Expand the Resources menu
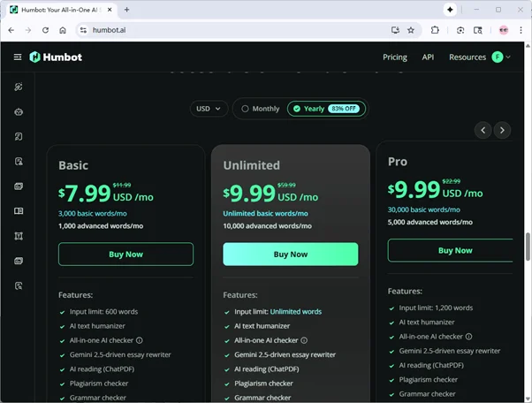Image resolution: width=532 pixels, height=403 pixels. pyautogui.click(x=467, y=57)
